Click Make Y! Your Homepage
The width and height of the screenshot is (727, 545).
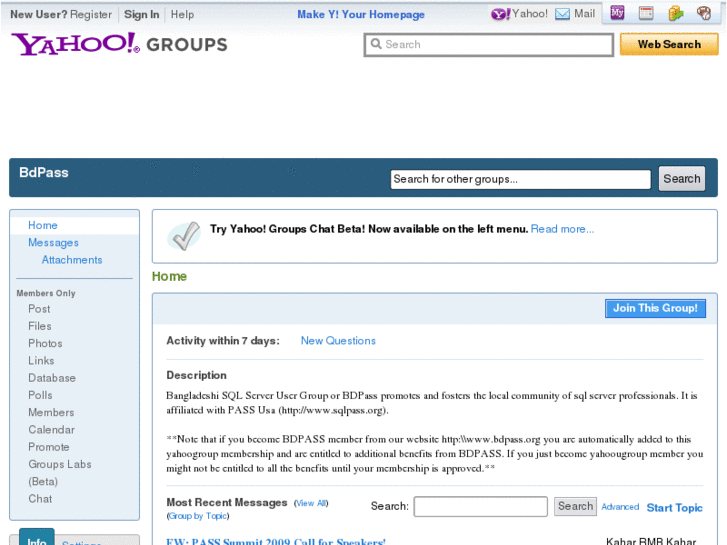click(x=361, y=14)
